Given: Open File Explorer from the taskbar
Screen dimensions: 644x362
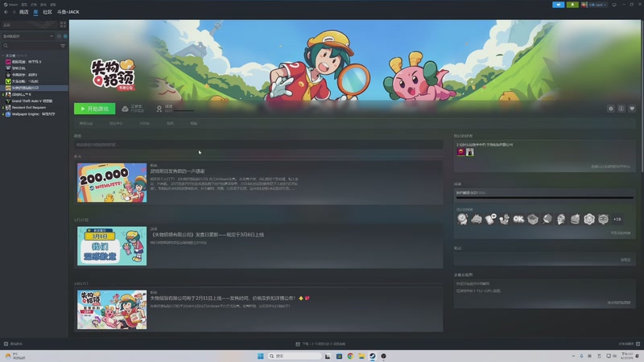Looking at the screenshot, I should [x=361, y=356].
